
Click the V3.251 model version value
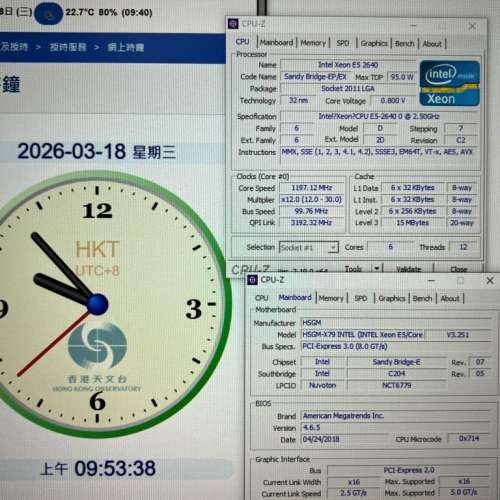[x=458, y=335]
